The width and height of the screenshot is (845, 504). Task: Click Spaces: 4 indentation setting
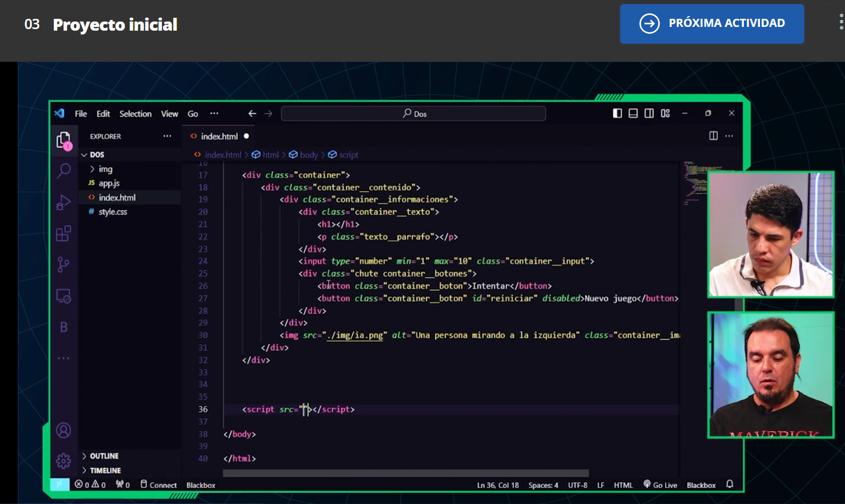(543, 485)
